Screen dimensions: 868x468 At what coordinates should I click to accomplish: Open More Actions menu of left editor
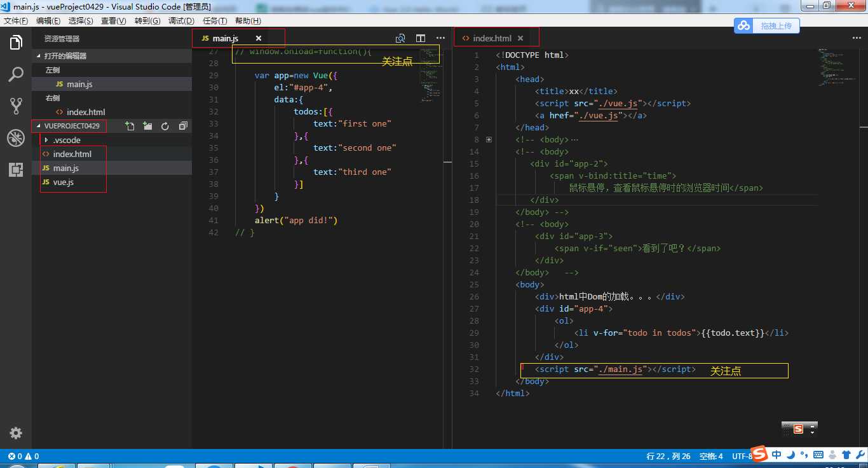[440, 38]
